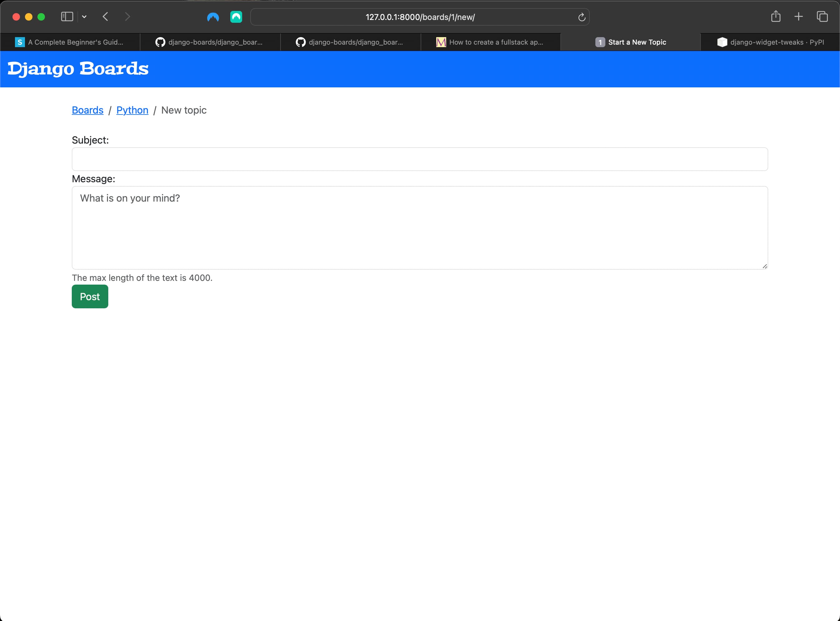Switch to django-widget-tweaks PyPI tab

pyautogui.click(x=770, y=42)
